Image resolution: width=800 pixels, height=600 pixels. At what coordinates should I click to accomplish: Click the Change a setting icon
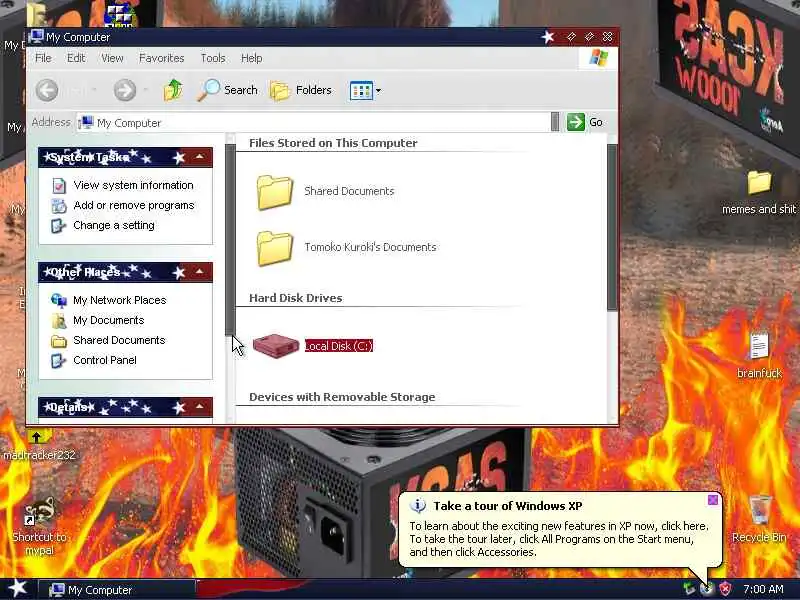(x=58, y=226)
